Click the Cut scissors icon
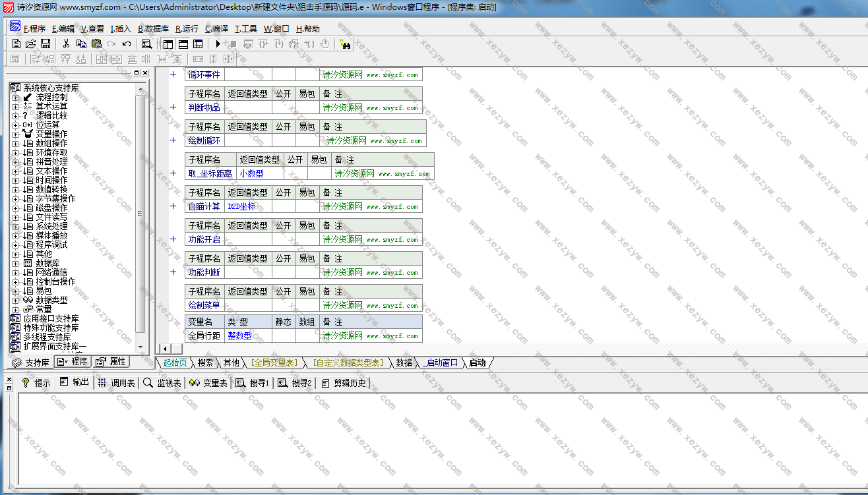Screen dimensions: 868x495 66,44
